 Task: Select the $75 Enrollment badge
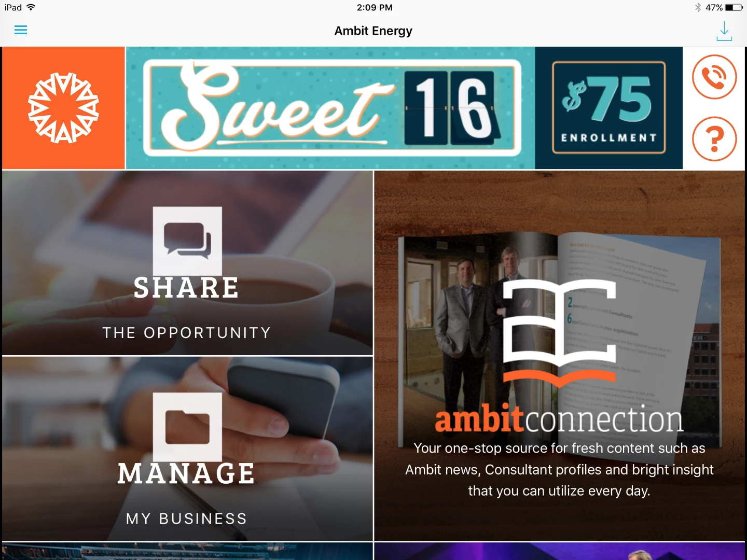coord(609,108)
